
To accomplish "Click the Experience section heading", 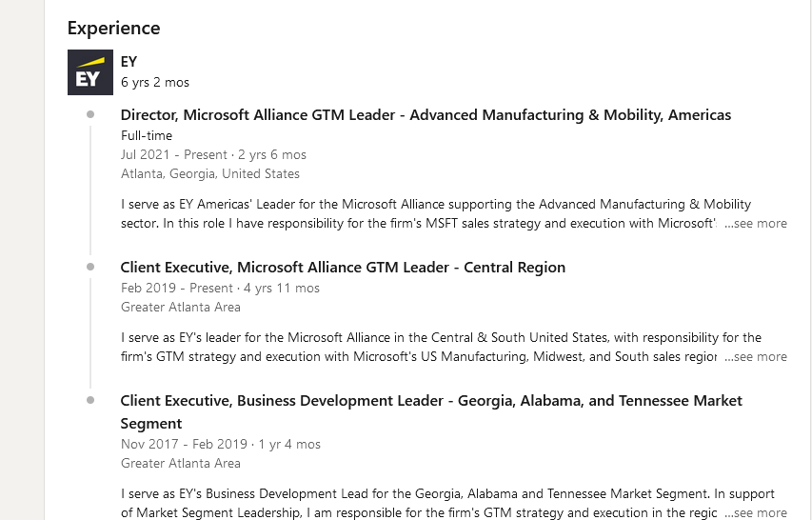I will [x=114, y=28].
